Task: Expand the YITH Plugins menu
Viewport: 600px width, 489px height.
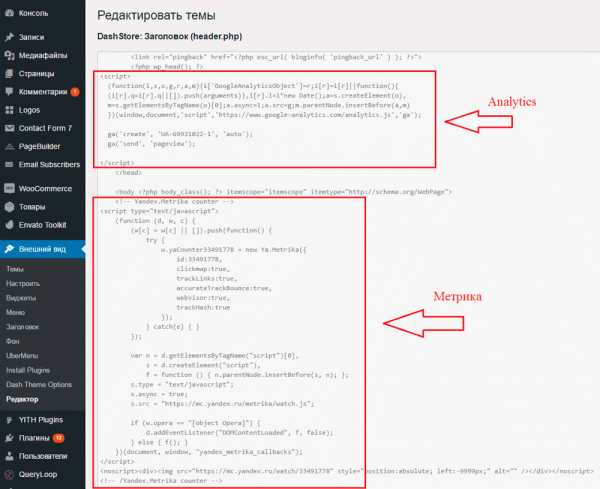Action: [41, 420]
